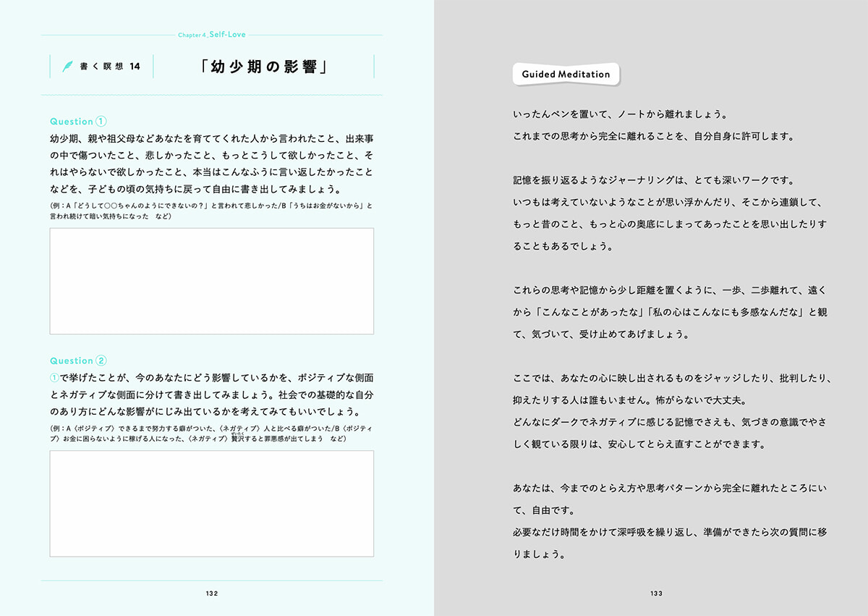The height and width of the screenshot is (616, 868).
Task: Click the feather icon beside 書く瞑想 14
Action: click(67, 67)
